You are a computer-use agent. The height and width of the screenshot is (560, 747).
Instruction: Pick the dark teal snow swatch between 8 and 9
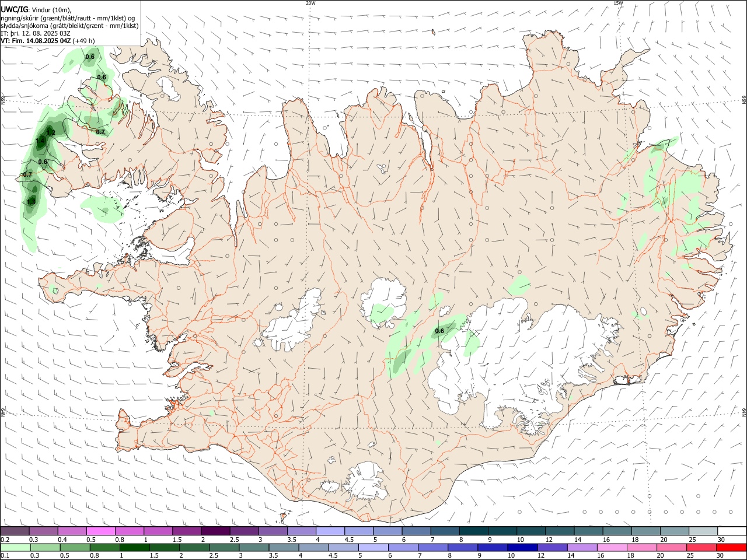click(474, 531)
